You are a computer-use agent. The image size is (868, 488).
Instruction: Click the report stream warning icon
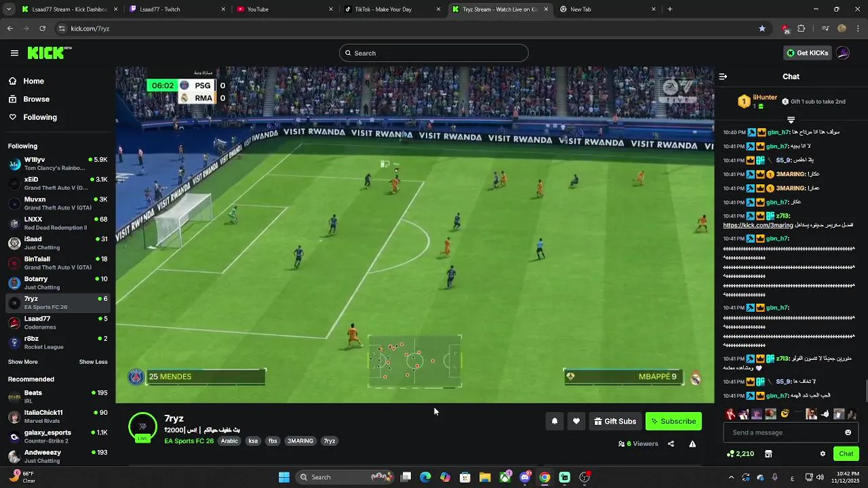692,444
